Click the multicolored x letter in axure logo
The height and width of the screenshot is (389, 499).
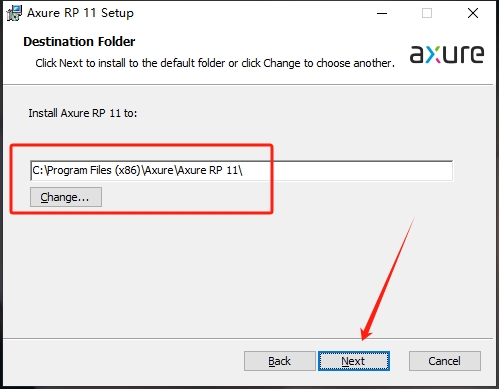pos(434,54)
